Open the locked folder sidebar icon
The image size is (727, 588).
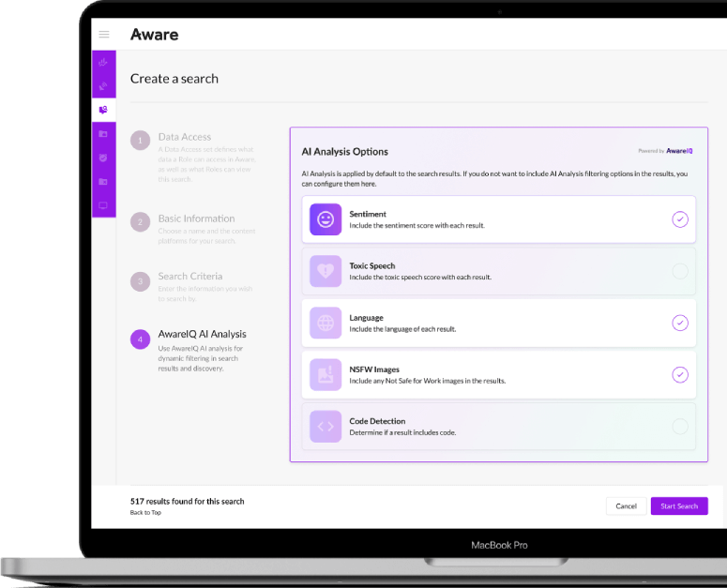[x=103, y=134]
